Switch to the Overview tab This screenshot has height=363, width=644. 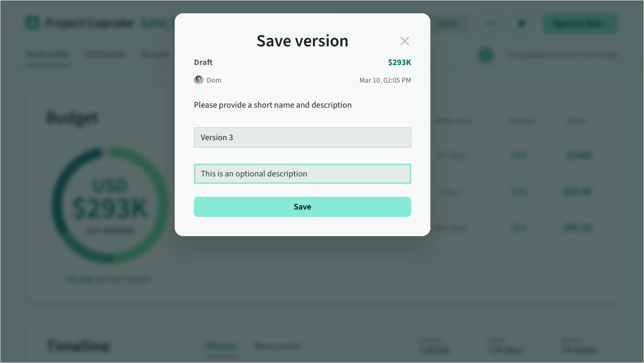pos(47,54)
